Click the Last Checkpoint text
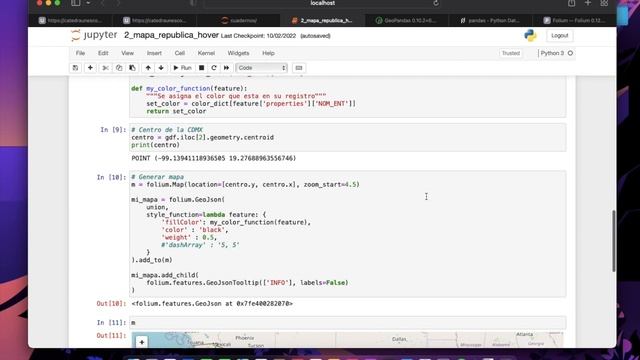The image size is (640, 360). pos(258,36)
